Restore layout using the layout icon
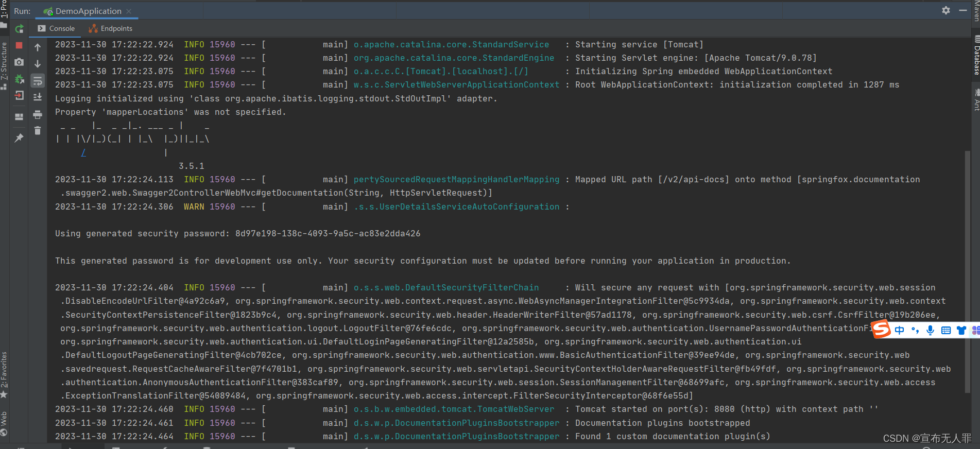Viewport: 980px width, 449px height. click(x=19, y=117)
